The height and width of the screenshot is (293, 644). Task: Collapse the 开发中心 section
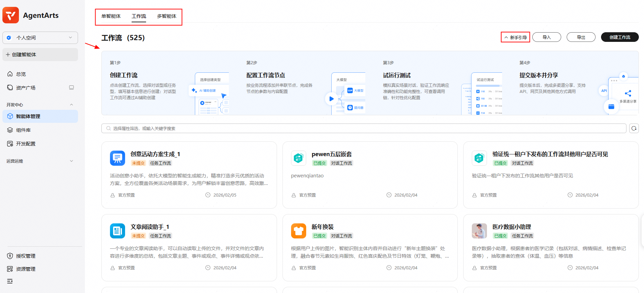pyautogui.click(x=71, y=105)
